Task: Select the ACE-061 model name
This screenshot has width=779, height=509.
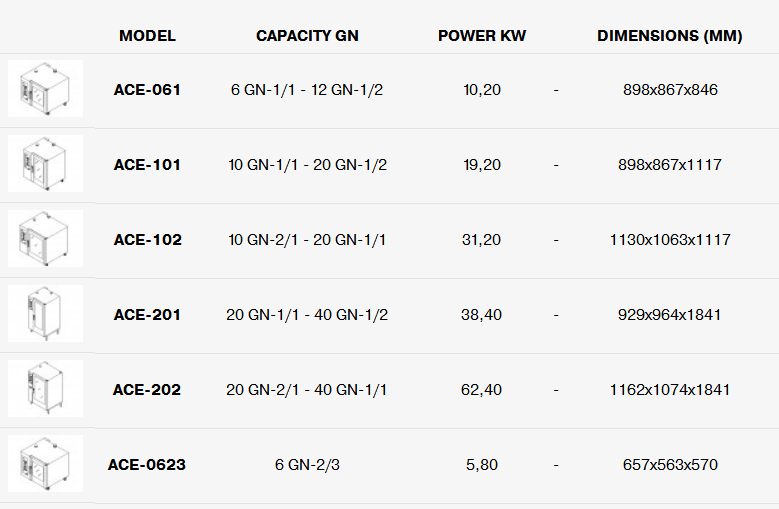Action: click(147, 90)
